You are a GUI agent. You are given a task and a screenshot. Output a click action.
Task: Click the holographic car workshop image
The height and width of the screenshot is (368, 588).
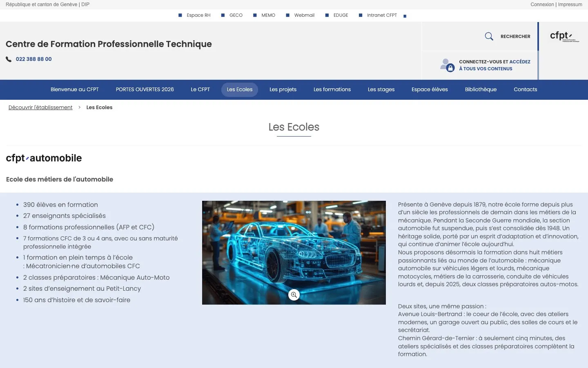point(294,253)
